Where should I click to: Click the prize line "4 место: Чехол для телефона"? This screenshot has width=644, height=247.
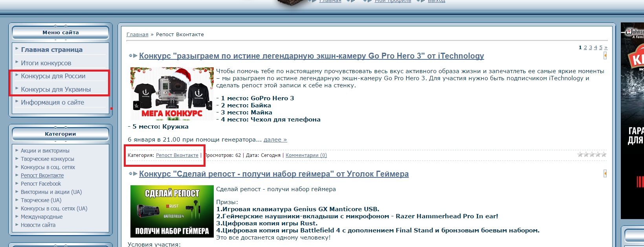pyautogui.click(x=271, y=120)
